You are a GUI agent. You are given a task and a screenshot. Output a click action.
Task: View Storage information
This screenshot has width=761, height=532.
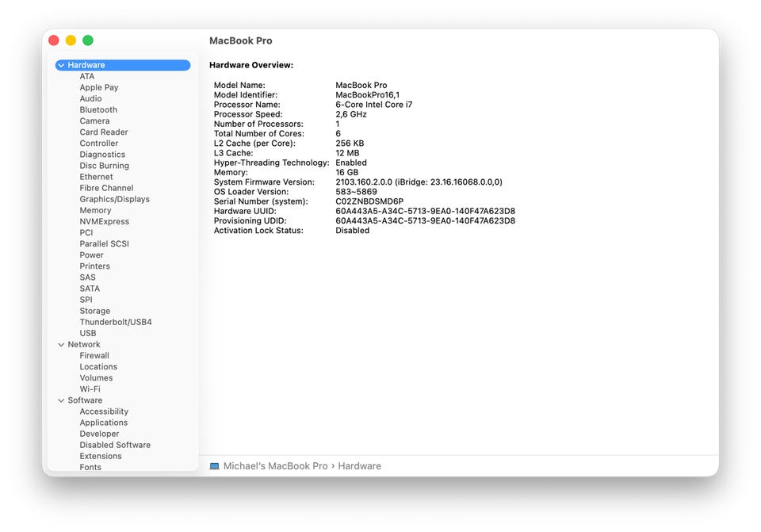pyautogui.click(x=94, y=311)
